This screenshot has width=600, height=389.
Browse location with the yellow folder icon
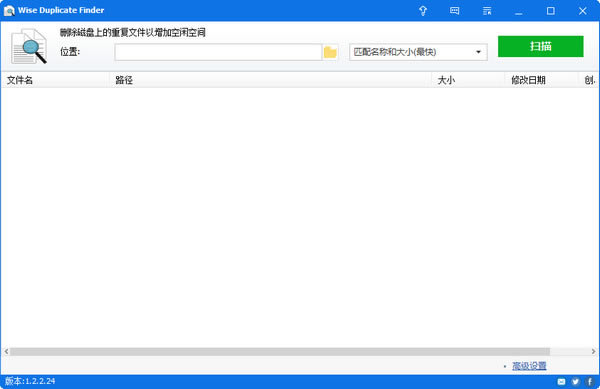330,52
